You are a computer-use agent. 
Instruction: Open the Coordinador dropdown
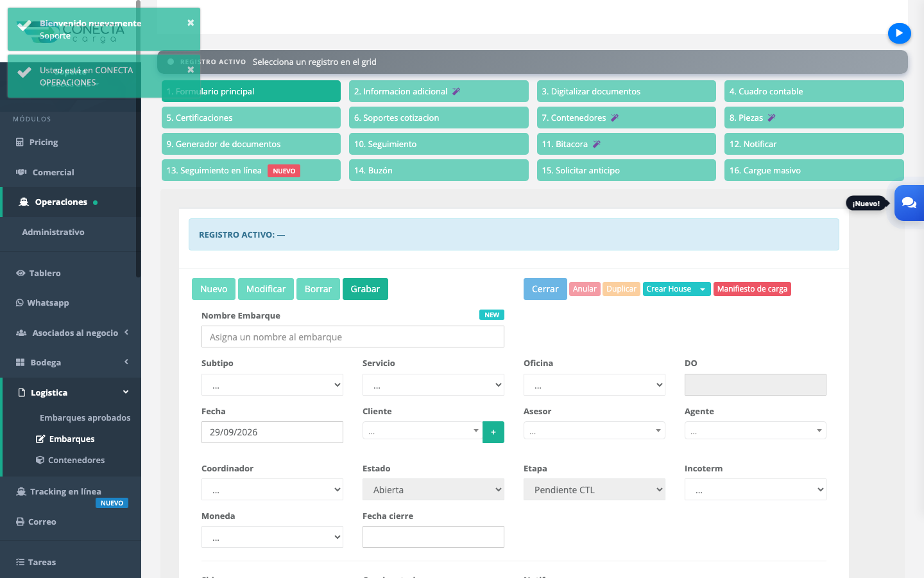tap(272, 489)
